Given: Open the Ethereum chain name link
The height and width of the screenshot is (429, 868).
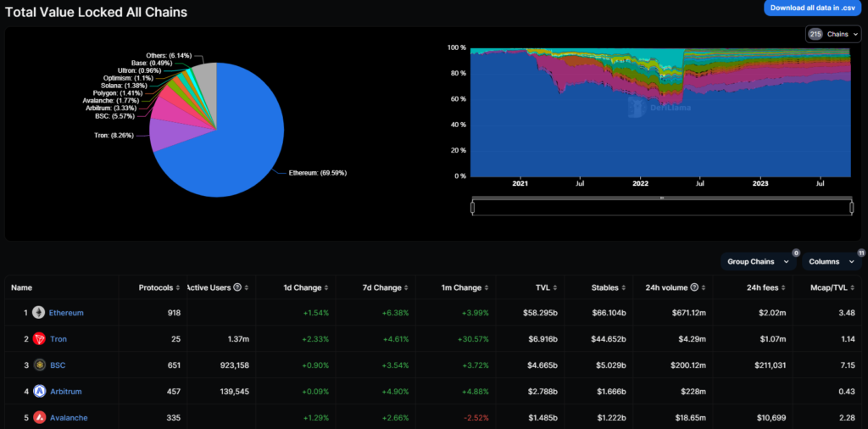Looking at the screenshot, I should [x=66, y=313].
